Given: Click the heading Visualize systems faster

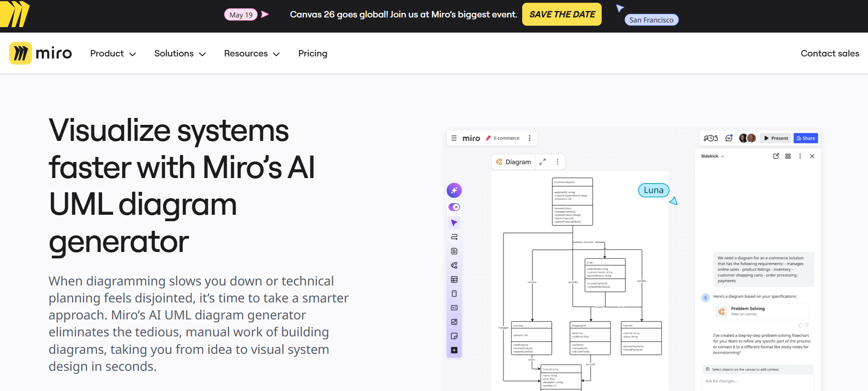Looking at the screenshot, I should coord(182,185).
